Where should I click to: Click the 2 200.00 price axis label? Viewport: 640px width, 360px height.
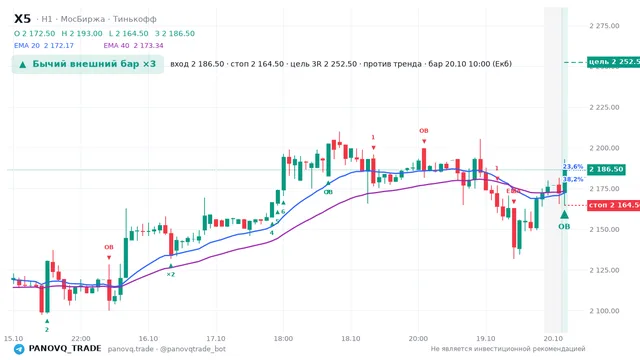click(604, 148)
